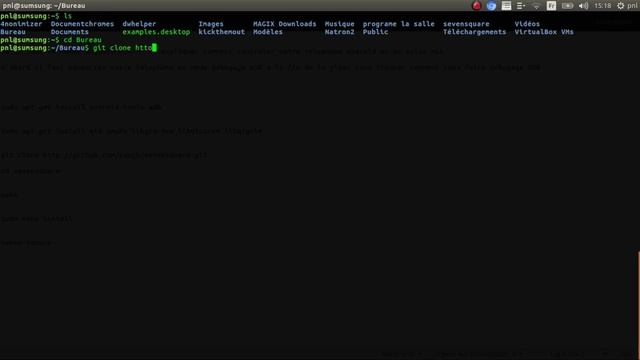Click the Documents directory name
Viewport: 640px width, 360px height.
coord(70,32)
